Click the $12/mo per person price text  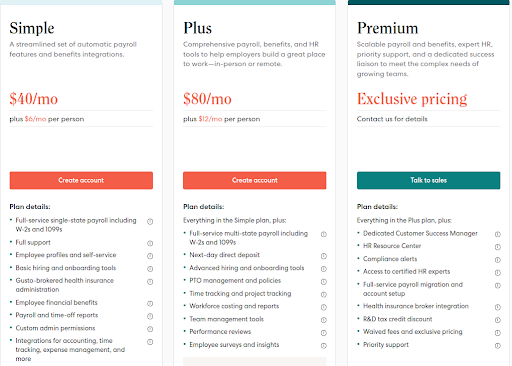[x=229, y=119]
